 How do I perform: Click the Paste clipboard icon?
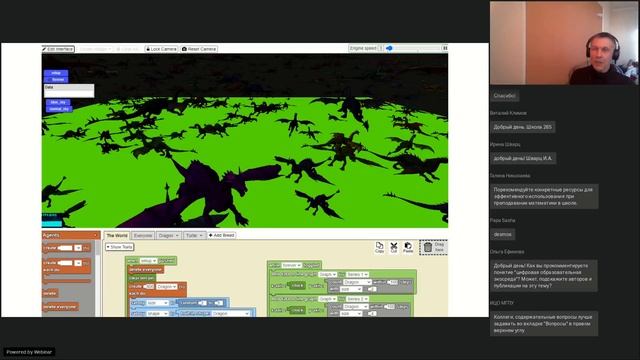[x=408, y=247]
